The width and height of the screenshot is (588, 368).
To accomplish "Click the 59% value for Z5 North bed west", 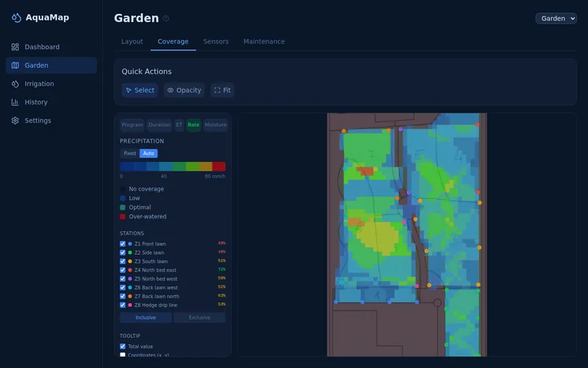I will coord(222,278).
